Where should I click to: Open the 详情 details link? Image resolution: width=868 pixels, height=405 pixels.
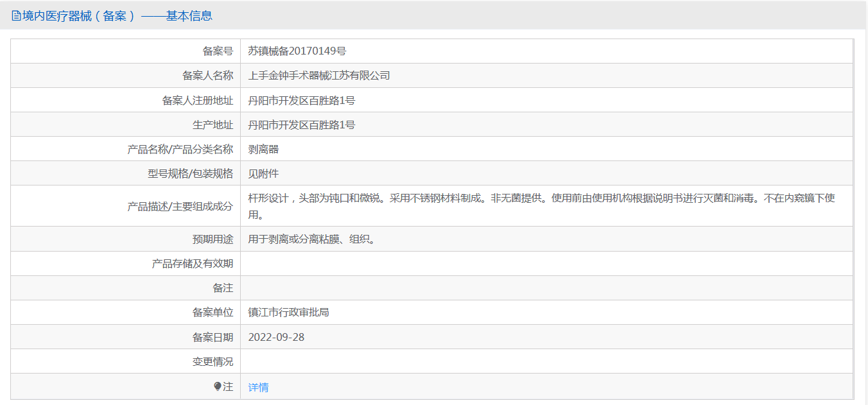(x=259, y=387)
